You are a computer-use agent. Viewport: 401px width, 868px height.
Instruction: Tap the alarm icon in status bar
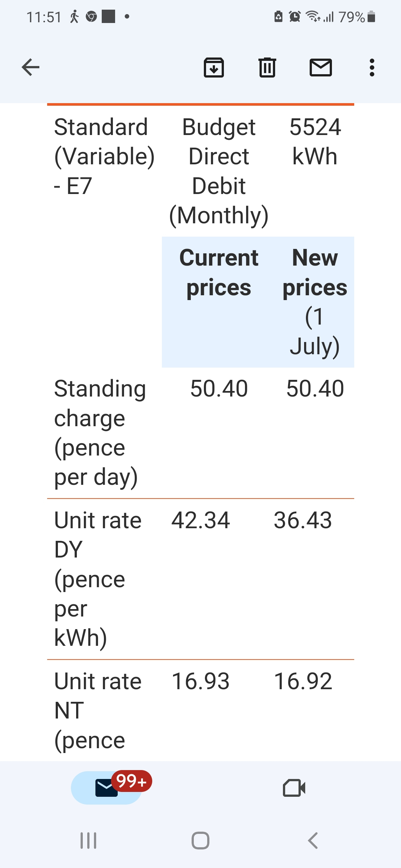click(295, 17)
